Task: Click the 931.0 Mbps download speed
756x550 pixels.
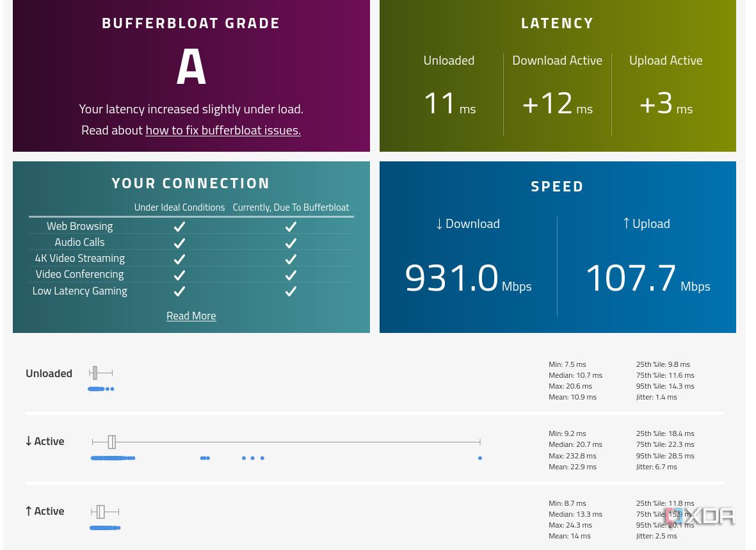Action: pos(468,279)
